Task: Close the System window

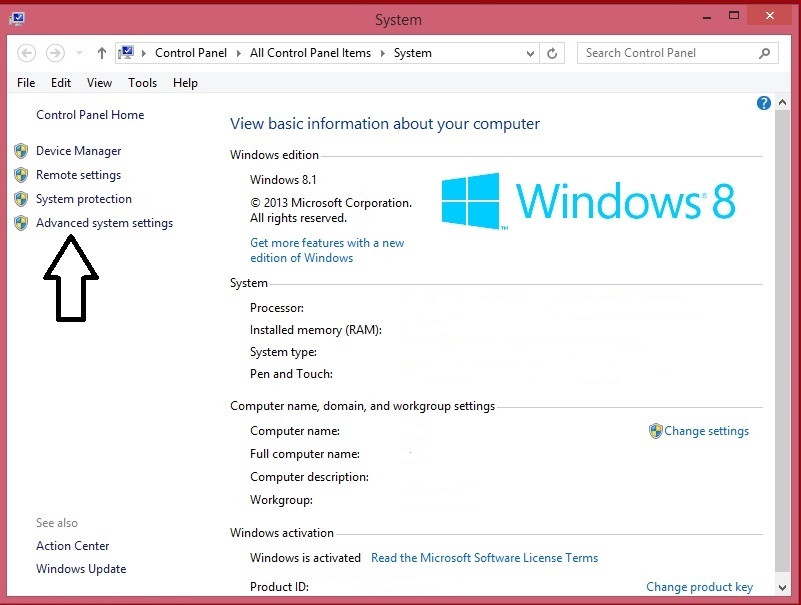Action: [770, 16]
